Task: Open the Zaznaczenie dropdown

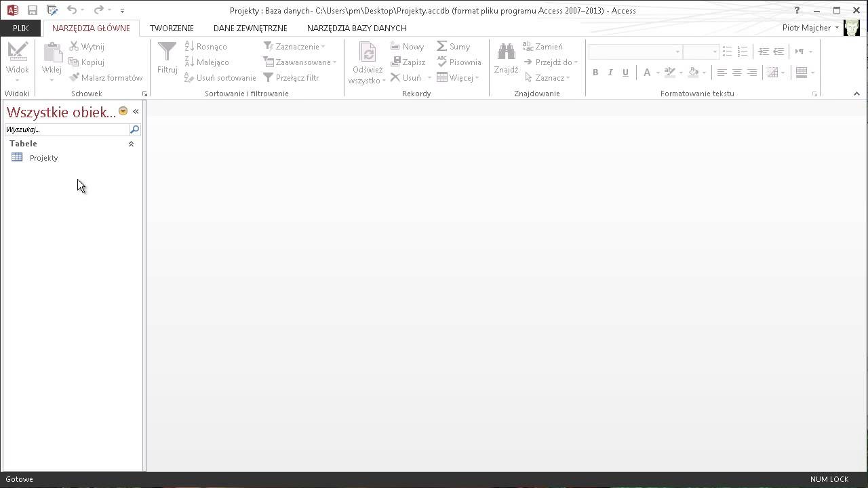Action: pyautogui.click(x=294, y=47)
